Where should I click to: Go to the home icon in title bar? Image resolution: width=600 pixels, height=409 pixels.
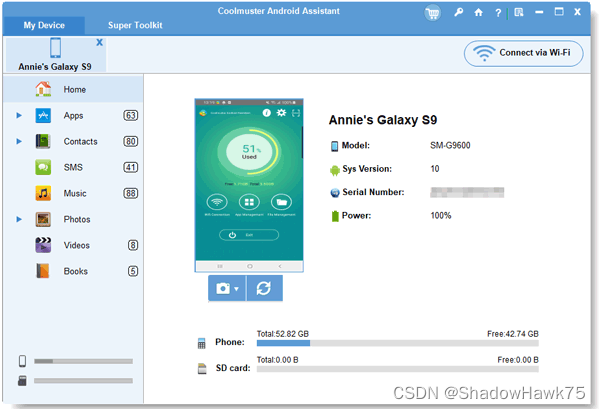pos(478,13)
